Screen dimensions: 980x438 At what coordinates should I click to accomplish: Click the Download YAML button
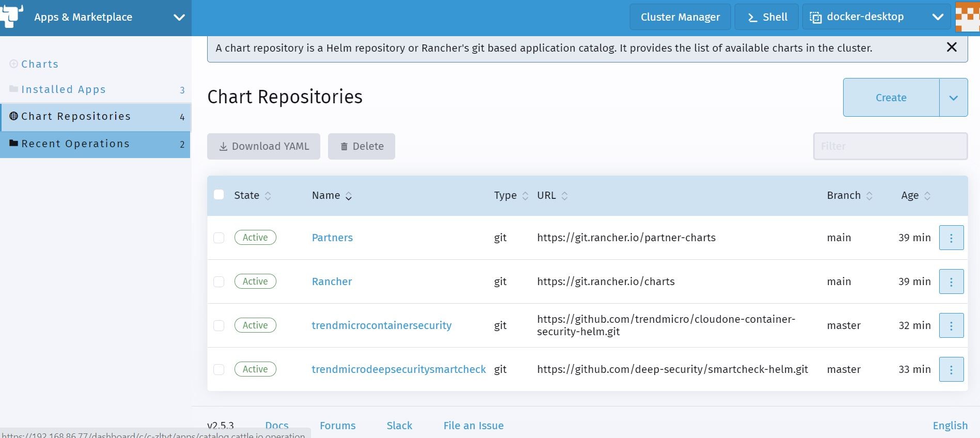click(264, 146)
